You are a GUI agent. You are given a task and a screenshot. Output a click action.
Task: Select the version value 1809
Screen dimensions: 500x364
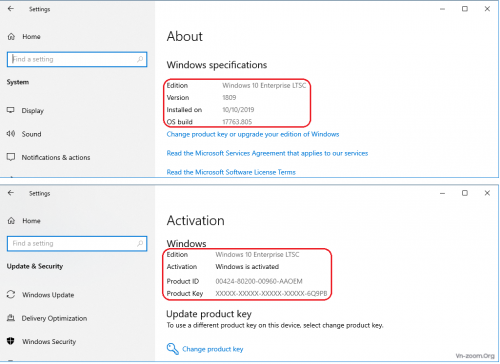coord(229,98)
